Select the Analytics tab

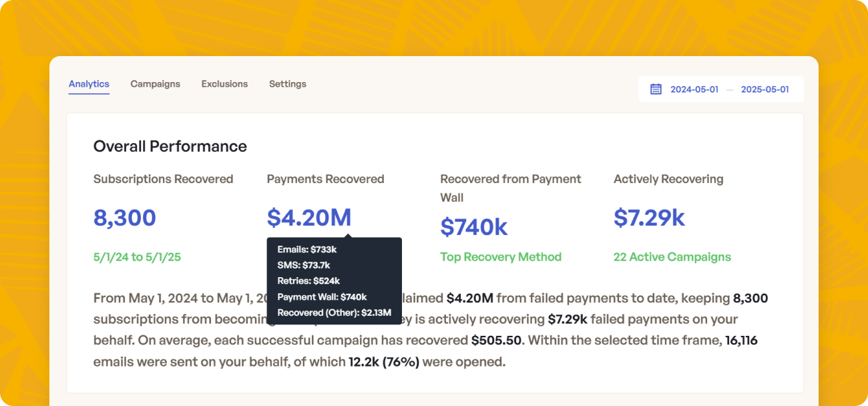pos(89,84)
